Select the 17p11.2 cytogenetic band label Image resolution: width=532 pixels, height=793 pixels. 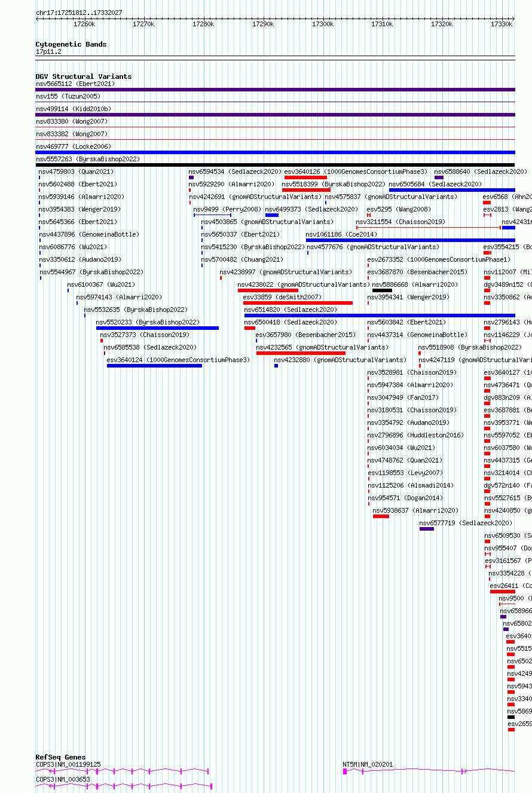coord(48,51)
